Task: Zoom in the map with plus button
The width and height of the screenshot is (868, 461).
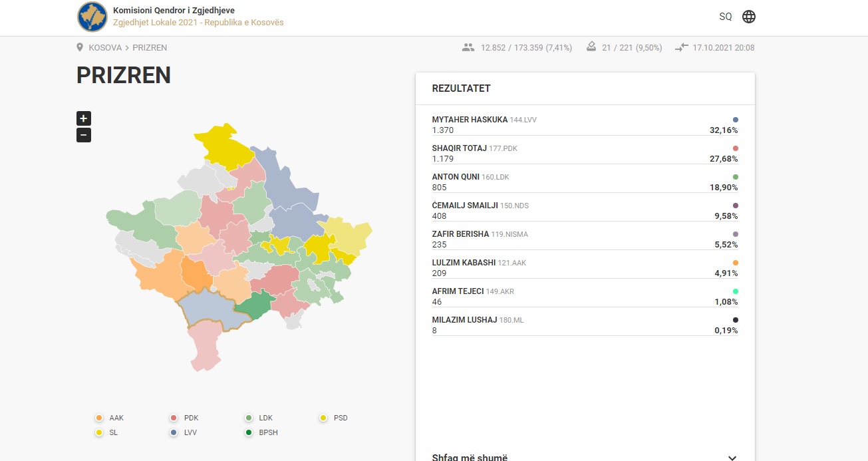Action: [84, 118]
